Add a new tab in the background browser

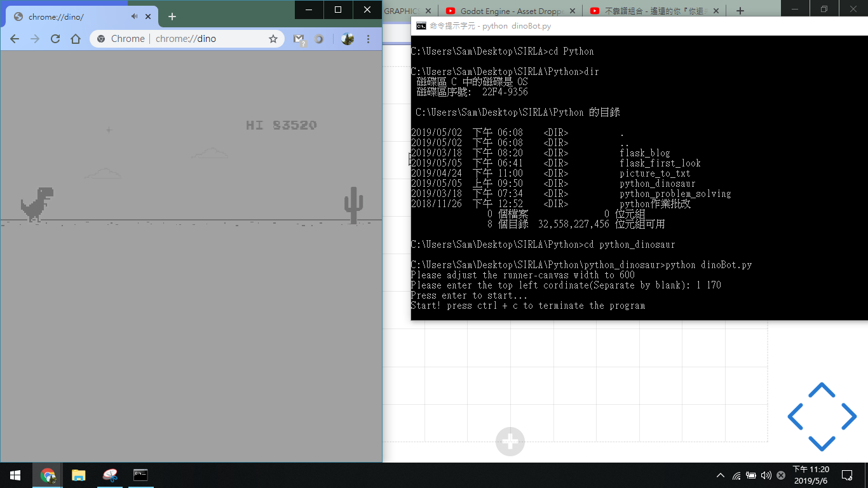[740, 10]
